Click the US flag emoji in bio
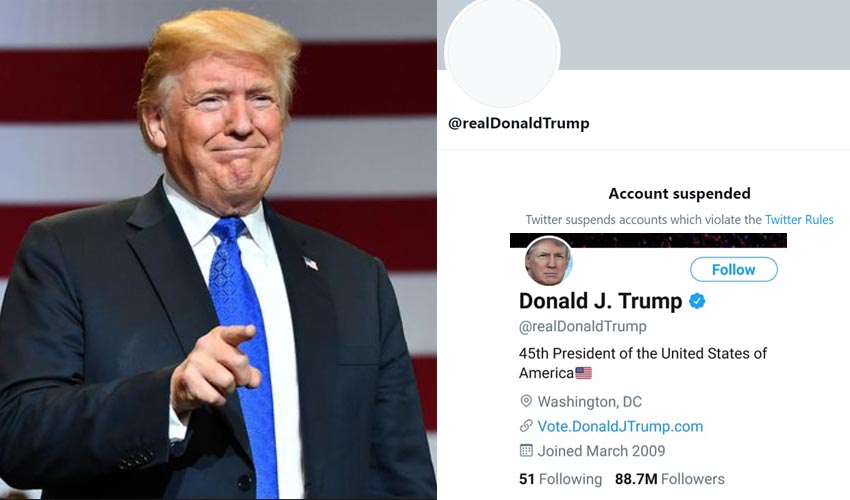The height and width of the screenshot is (500, 850). tap(583, 373)
